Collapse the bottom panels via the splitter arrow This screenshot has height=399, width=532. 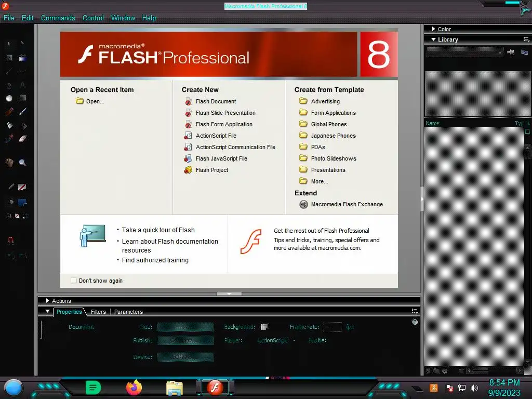pos(229,294)
